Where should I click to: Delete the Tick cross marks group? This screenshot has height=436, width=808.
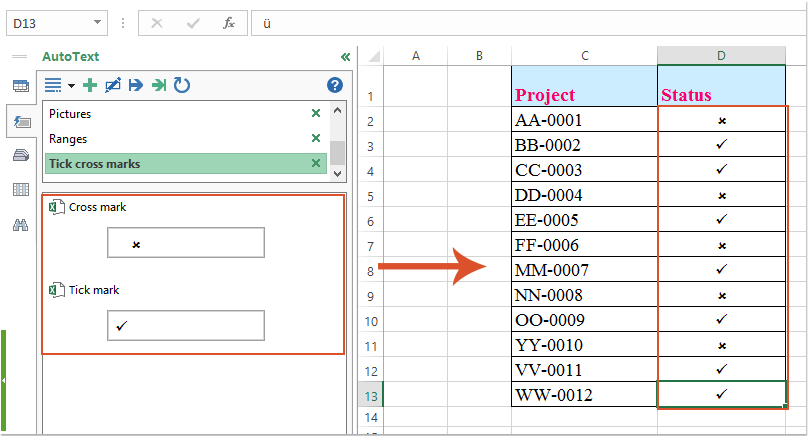click(x=316, y=163)
